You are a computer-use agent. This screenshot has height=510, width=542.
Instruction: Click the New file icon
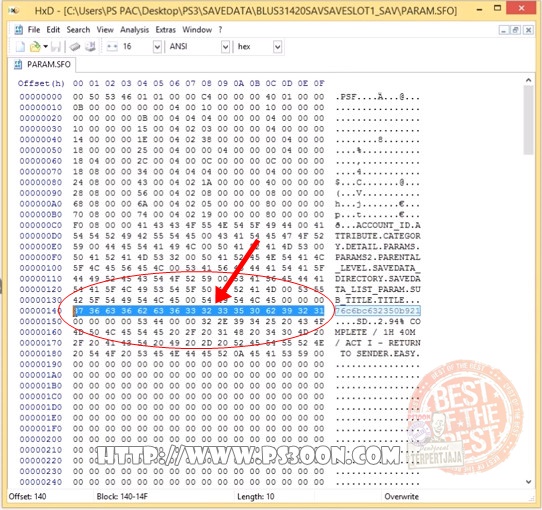[x=20, y=46]
